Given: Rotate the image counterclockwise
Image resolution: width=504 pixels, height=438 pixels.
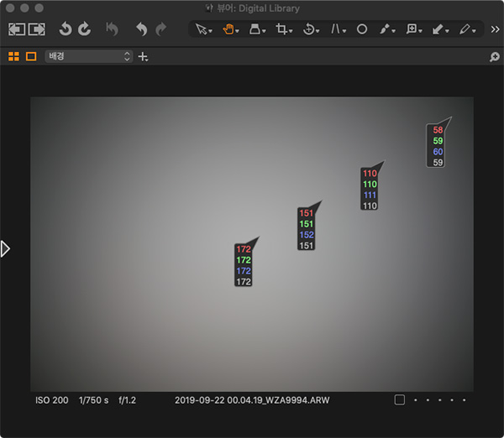Looking at the screenshot, I should click(66, 29).
